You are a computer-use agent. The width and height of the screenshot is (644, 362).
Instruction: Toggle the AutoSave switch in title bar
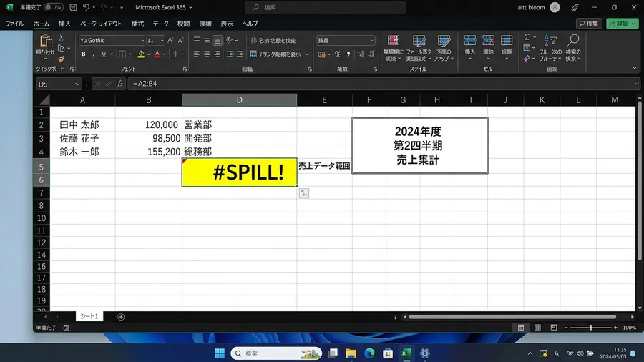pos(54,7)
